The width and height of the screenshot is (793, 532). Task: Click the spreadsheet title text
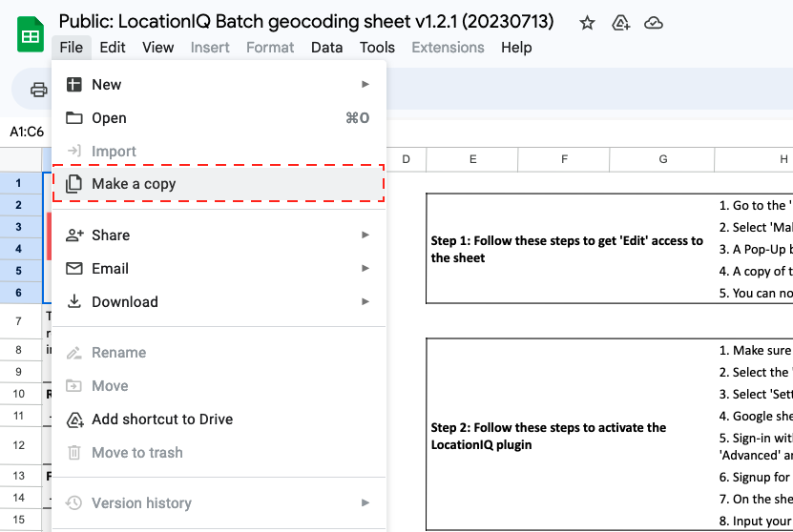click(x=306, y=22)
